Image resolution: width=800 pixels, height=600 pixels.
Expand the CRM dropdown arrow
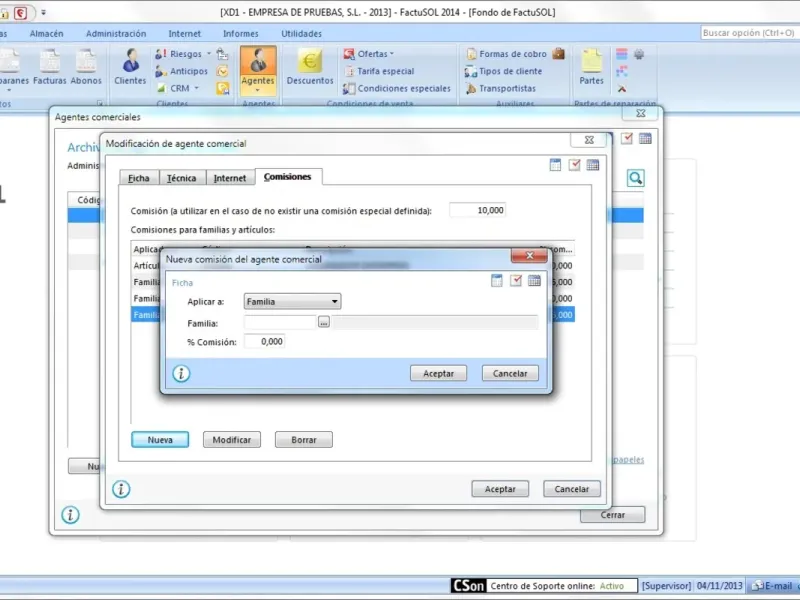[196, 88]
